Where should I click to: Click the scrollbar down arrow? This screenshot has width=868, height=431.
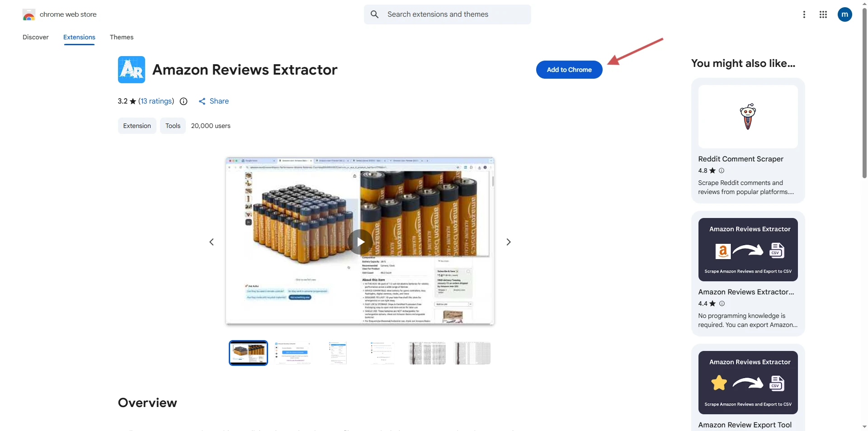[864, 426]
